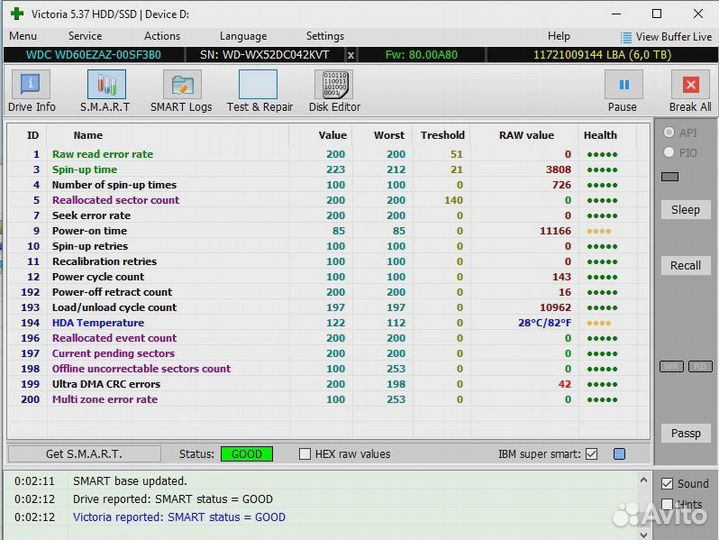Select Reallocated sector count row
The height and width of the screenshot is (540, 719).
coord(328,200)
